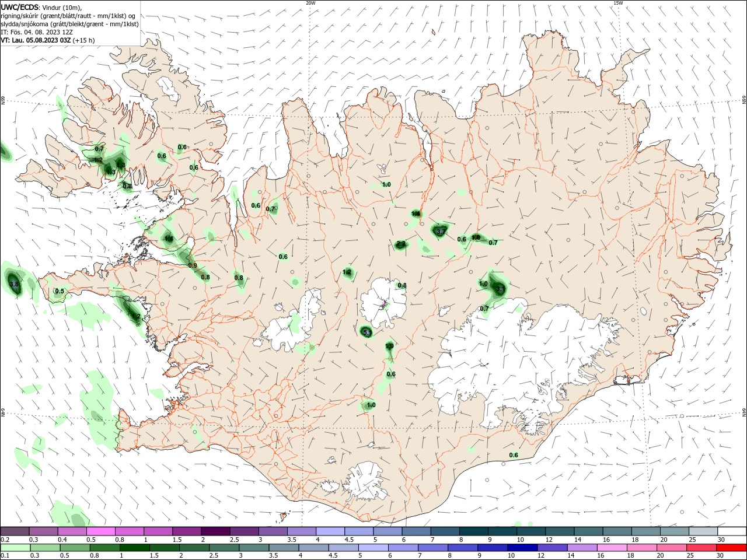Pick the bright red swatch above 30 on rain scale
Image resolution: width=747 pixels, height=560 pixels.
(731, 548)
